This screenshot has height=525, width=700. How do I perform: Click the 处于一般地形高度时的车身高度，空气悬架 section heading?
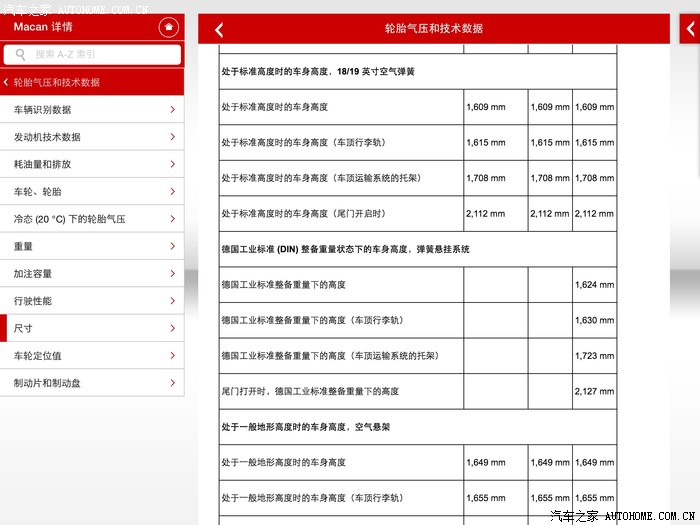(304, 427)
